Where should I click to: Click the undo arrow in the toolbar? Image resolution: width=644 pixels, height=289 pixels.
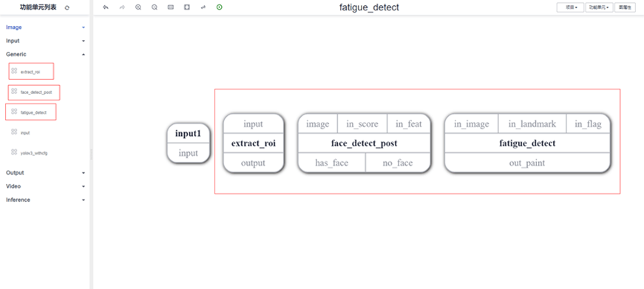point(106,7)
